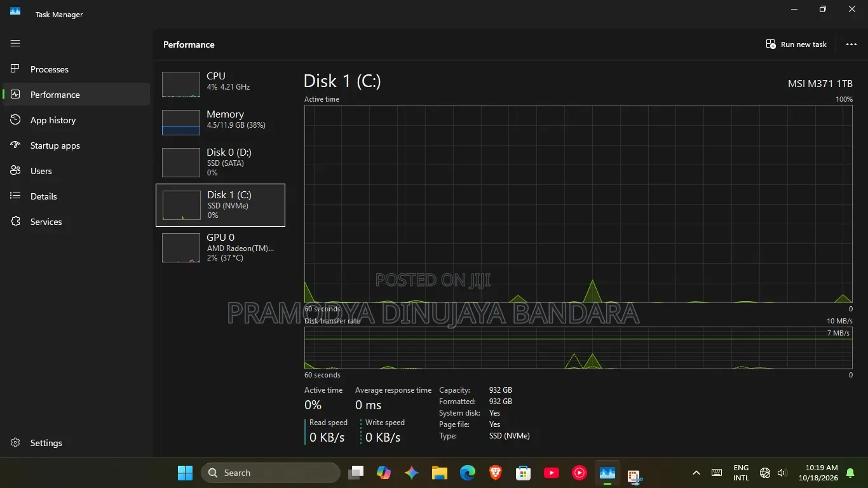Open the three-dot more options menu
868x488 pixels.
[x=851, y=44]
